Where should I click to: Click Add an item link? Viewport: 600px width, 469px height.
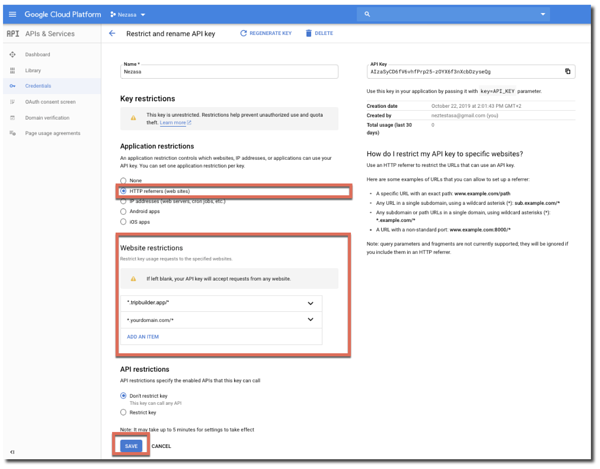(x=143, y=337)
